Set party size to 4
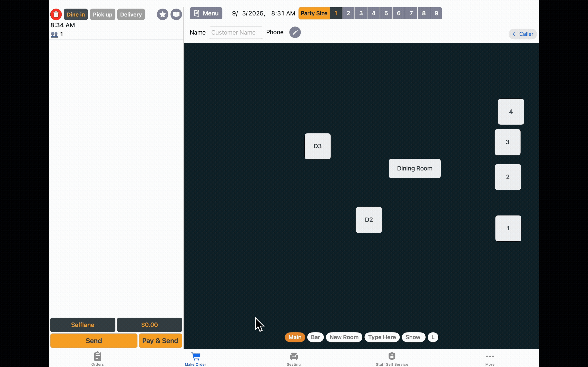588x367 pixels. point(373,13)
